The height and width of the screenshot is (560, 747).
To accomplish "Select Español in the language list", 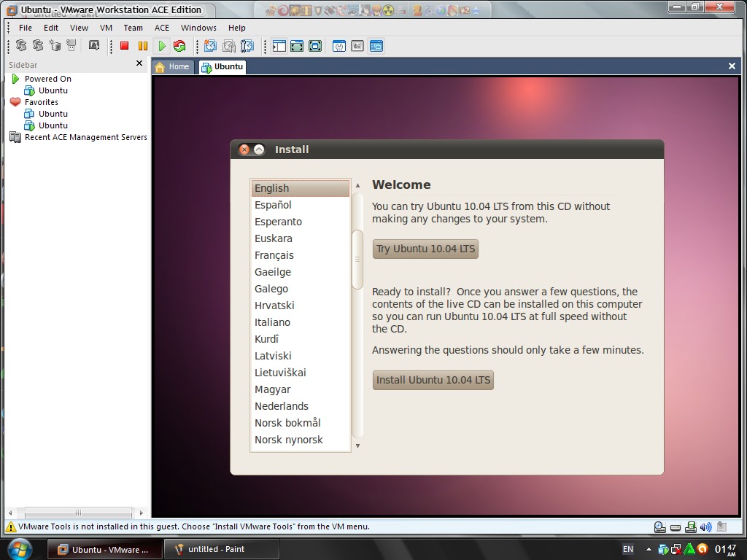I will pos(300,205).
